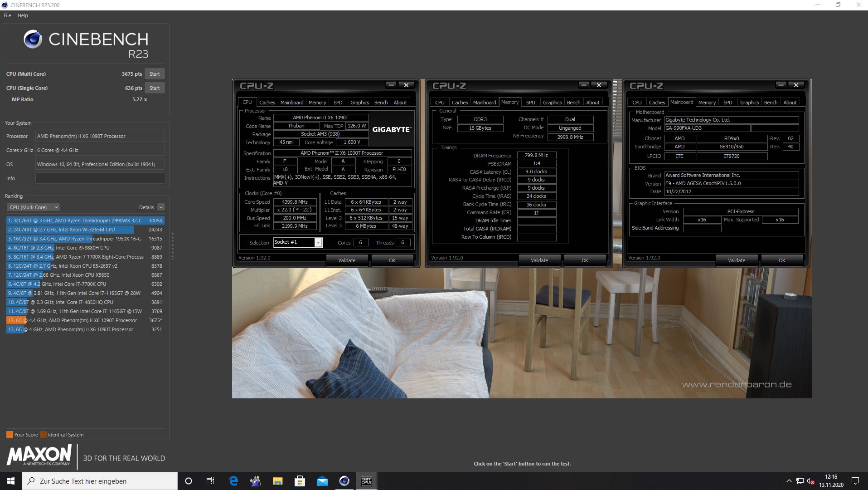868x490 pixels.
Task: Switch to the Graphics tab in CPU-Z
Action: pyautogui.click(x=359, y=102)
